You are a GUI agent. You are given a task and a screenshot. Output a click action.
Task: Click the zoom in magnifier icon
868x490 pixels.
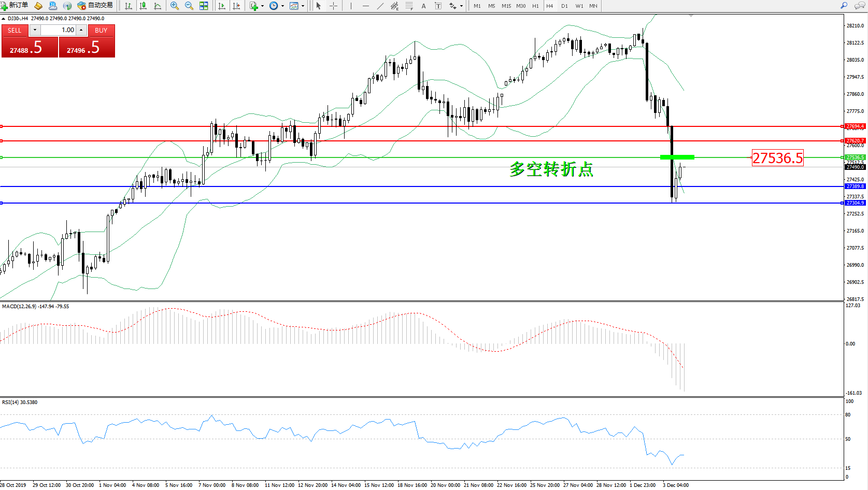pos(174,6)
